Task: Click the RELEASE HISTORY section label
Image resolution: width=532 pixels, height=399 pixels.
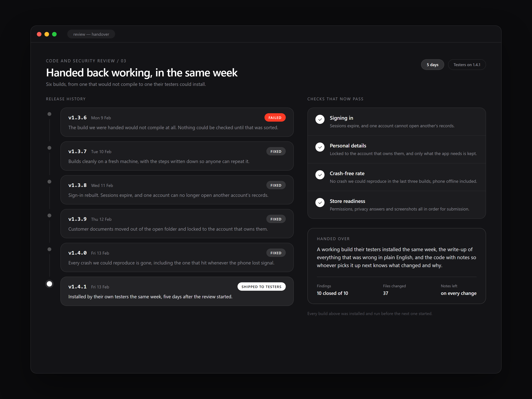Action: (x=66, y=99)
